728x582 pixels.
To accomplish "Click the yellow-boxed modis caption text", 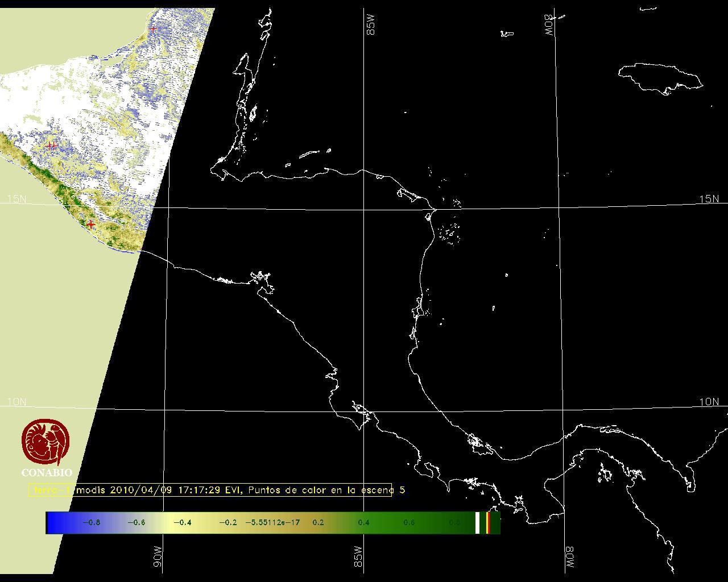I will tap(210, 490).
